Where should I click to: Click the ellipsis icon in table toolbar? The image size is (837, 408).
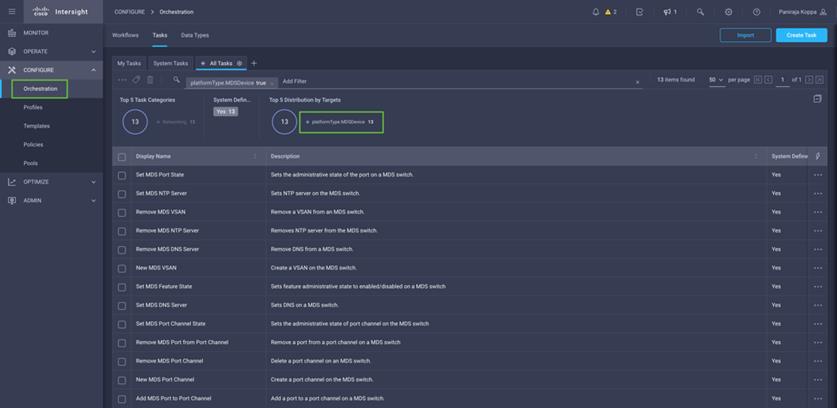click(x=122, y=80)
